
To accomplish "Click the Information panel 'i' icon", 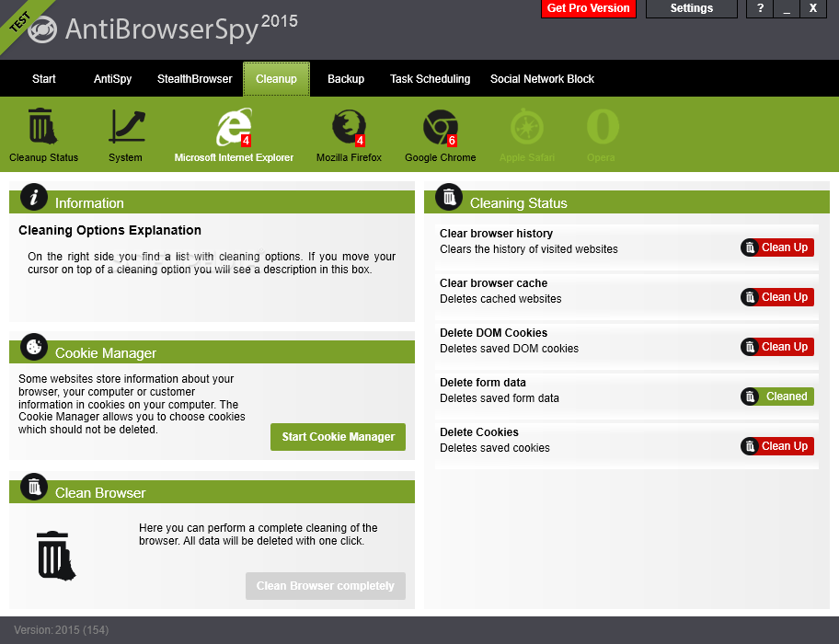I will coord(34,197).
